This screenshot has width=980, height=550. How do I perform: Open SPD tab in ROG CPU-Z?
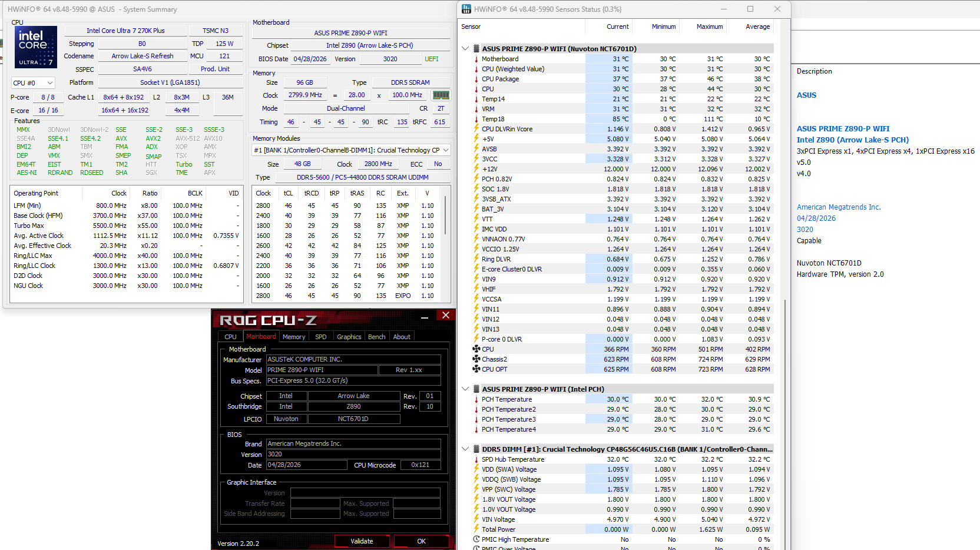coord(321,337)
